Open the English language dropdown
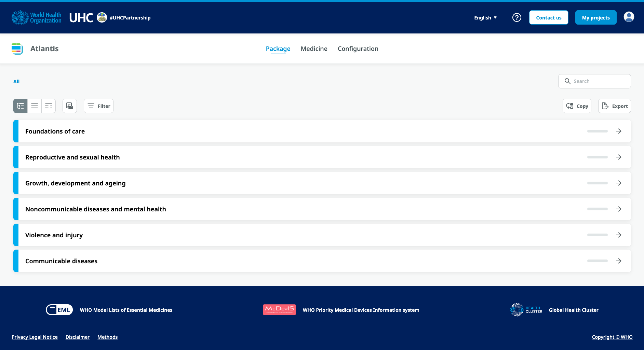The width and height of the screenshot is (644, 350). (485, 18)
